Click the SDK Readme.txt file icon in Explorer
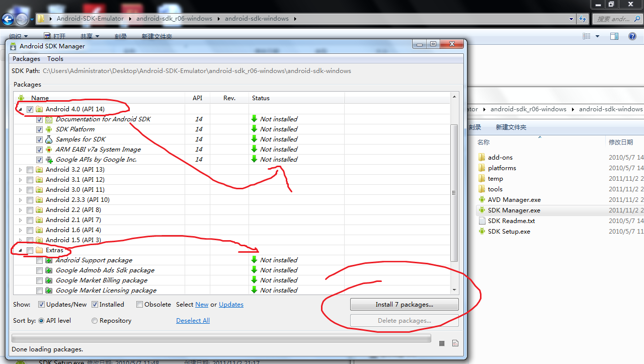Screen dimensions: 644x364 482,221
